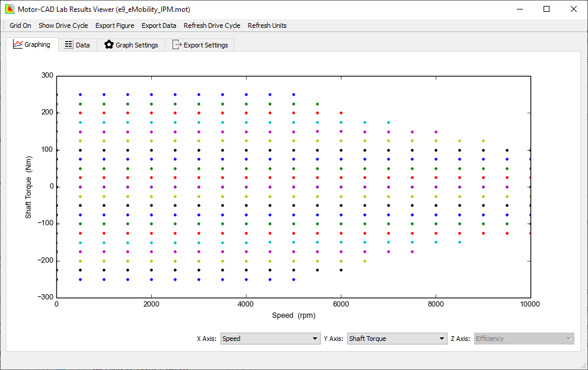Click the X Axis: label text
Viewport: 588px width, 370px height.
point(207,339)
